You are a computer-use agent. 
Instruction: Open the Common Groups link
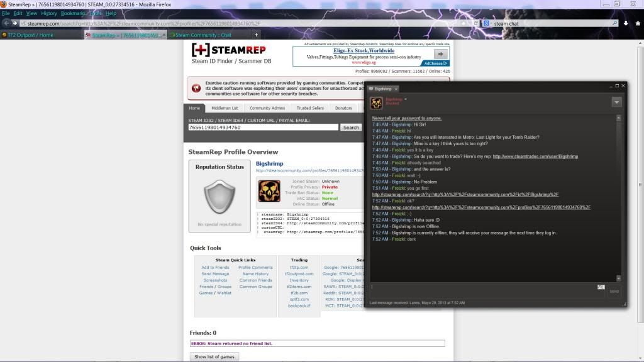click(255, 287)
